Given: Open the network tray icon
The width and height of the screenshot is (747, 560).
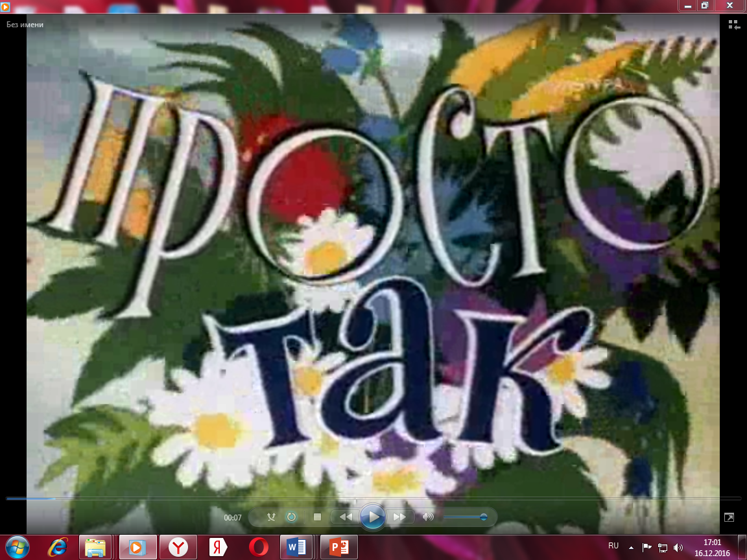Looking at the screenshot, I should point(663,548).
